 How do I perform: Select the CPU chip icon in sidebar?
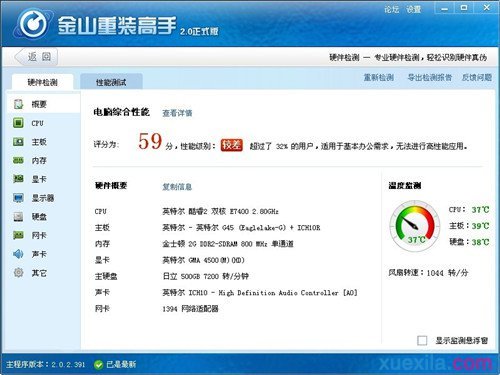[18, 123]
